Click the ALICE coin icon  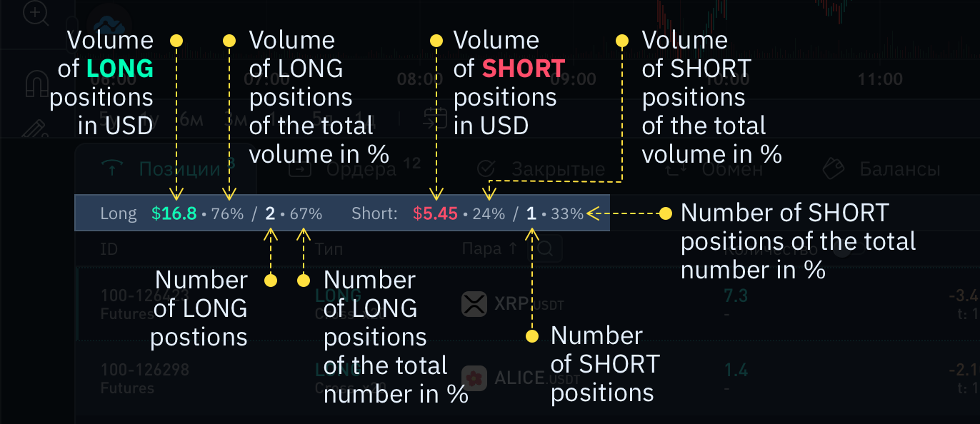(474, 378)
